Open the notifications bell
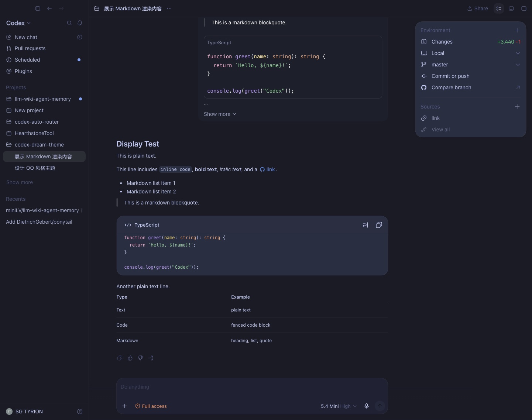Screen dimensions: 532x420 click(80, 23)
